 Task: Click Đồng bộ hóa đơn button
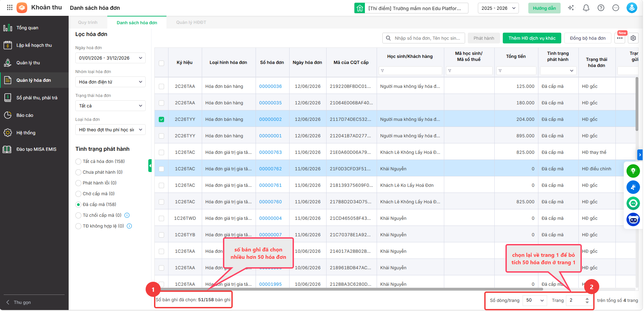point(588,38)
